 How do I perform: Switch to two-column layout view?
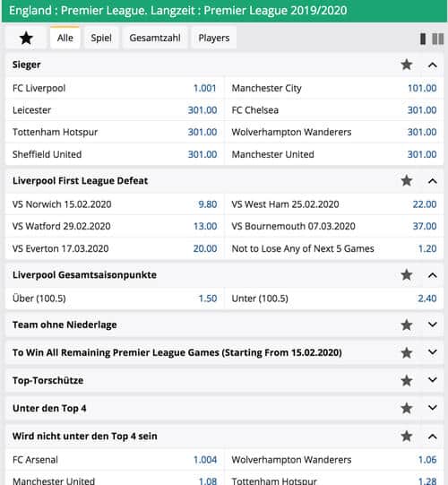click(x=438, y=39)
